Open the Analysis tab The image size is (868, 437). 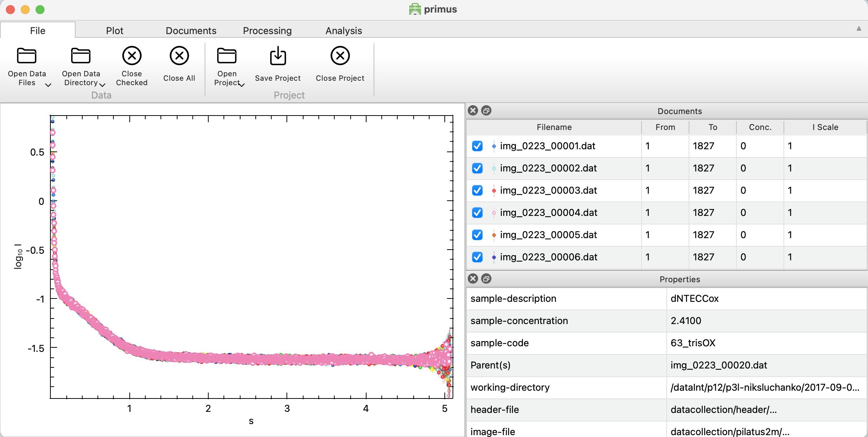click(x=344, y=31)
